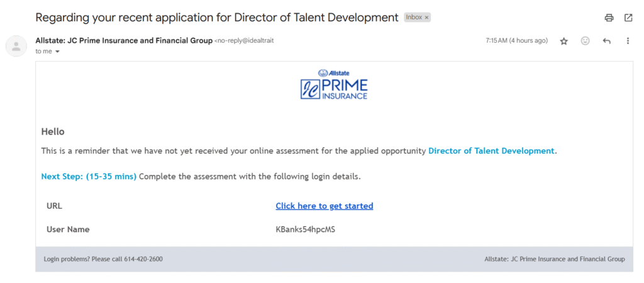
Task: Remove the Inbox label with its x
Action: click(426, 18)
